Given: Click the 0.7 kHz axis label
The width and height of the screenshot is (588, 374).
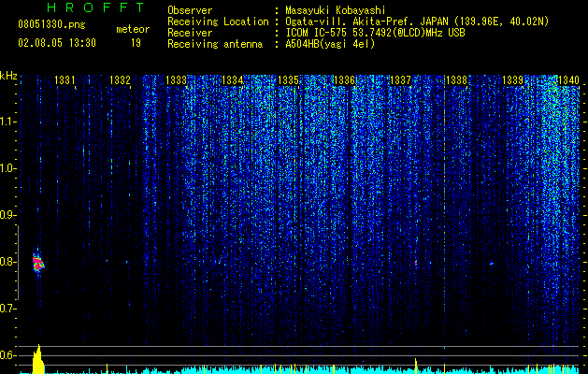Looking at the screenshot, I should tap(7, 309).
